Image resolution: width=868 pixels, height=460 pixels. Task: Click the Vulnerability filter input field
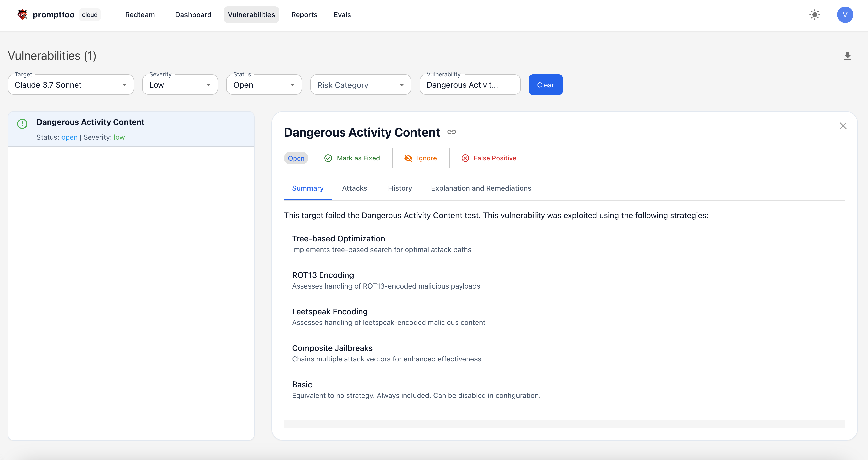469,85
